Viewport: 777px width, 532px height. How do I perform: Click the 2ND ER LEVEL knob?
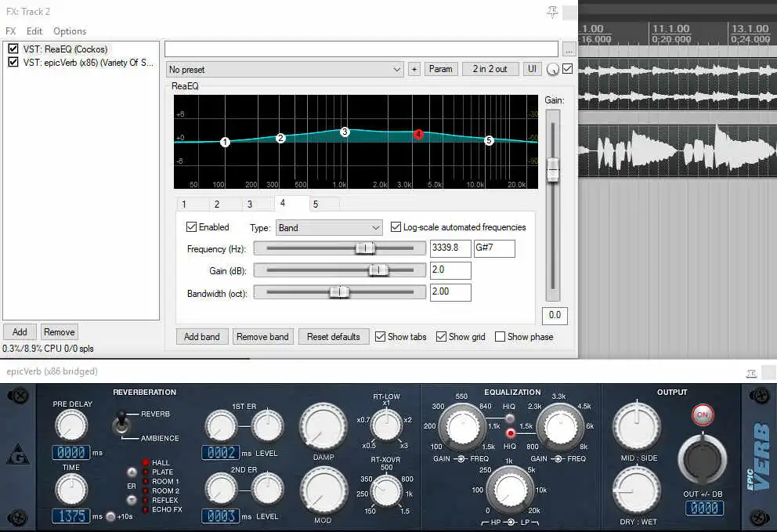click(x=268, y=489)
